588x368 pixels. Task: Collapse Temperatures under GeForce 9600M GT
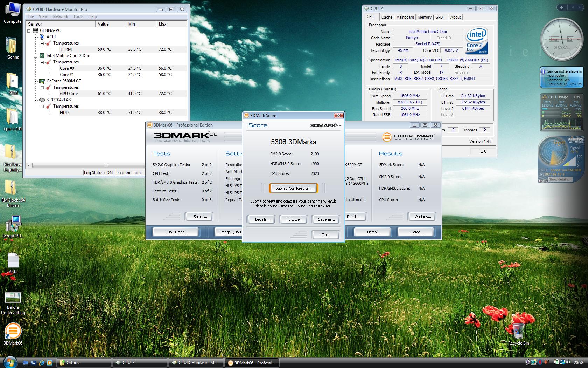click(42, 87)
